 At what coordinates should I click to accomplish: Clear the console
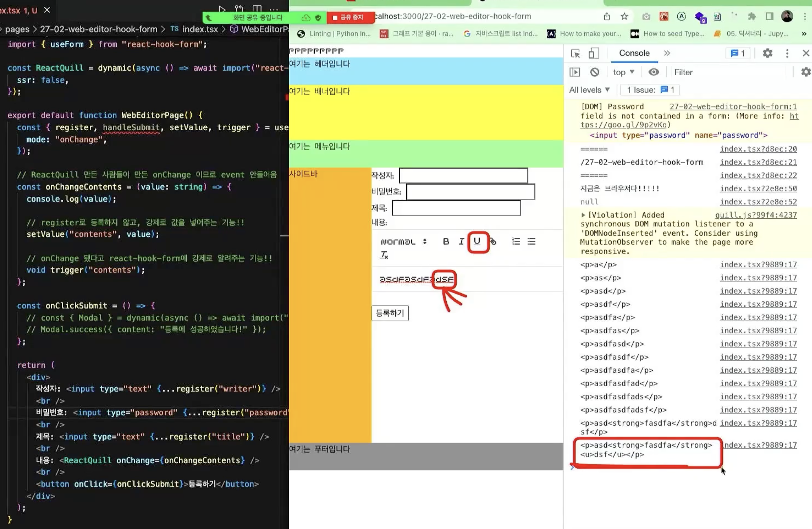(595, 72)
